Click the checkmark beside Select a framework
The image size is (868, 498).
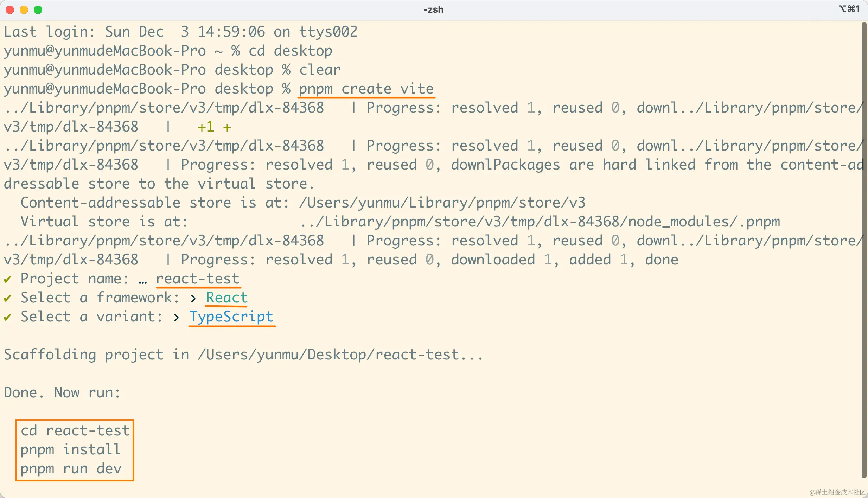point(8,298)
